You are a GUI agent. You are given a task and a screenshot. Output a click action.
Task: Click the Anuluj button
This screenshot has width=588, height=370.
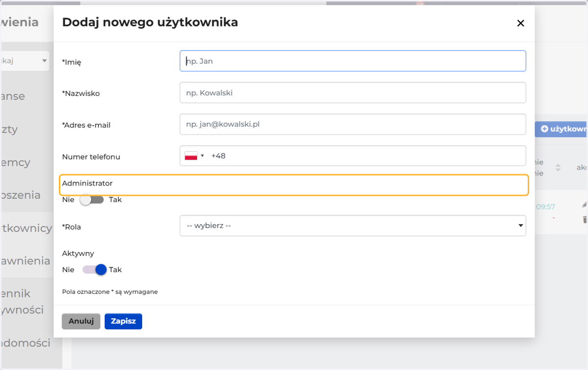pos(81,322)
